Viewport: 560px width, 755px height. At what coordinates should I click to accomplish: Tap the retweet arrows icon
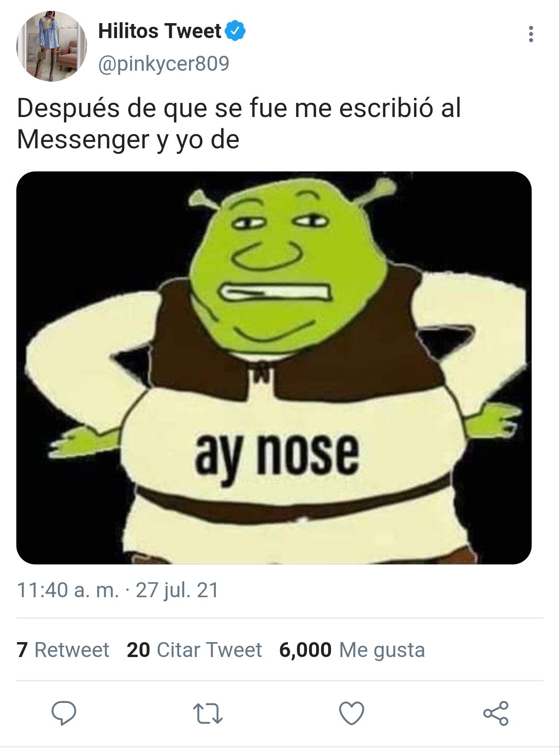tap(208, 713)
